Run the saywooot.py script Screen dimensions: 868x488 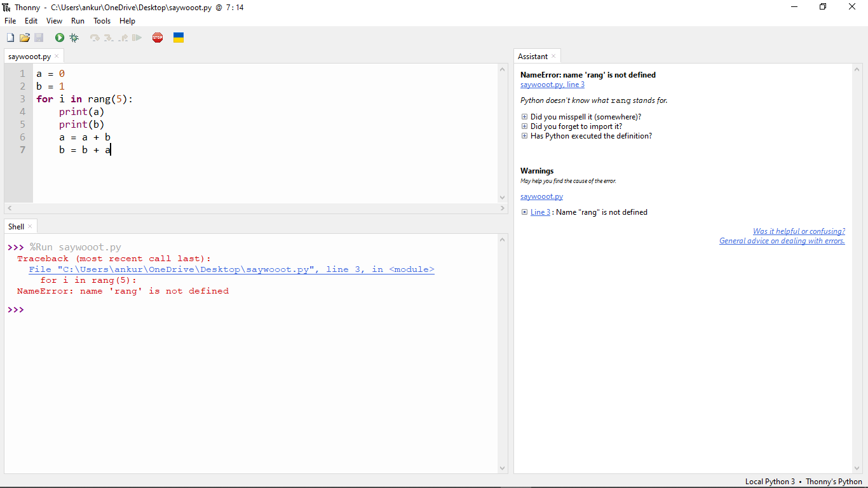pyautogui.click(x=59, y=37)
